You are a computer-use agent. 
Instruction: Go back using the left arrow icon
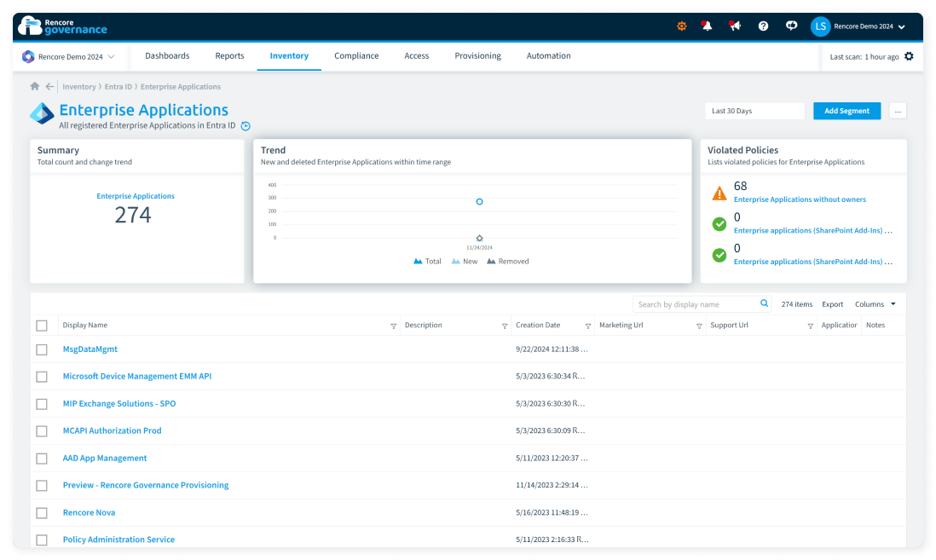(50, 87)
